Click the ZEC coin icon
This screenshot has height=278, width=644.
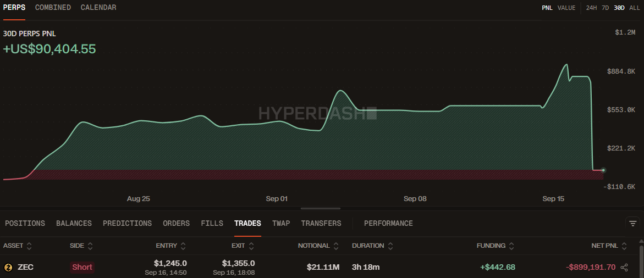[8, 268]
